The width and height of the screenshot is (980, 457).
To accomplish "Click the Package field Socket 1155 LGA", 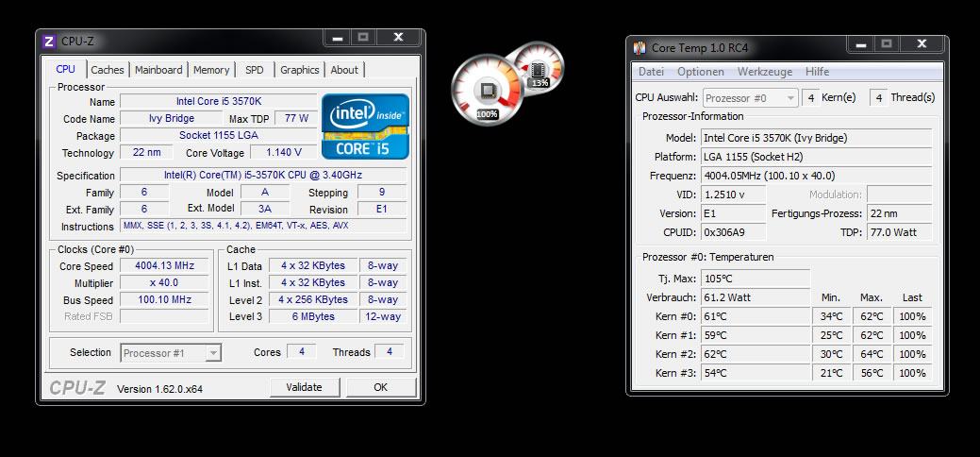I will pos(218,135).
